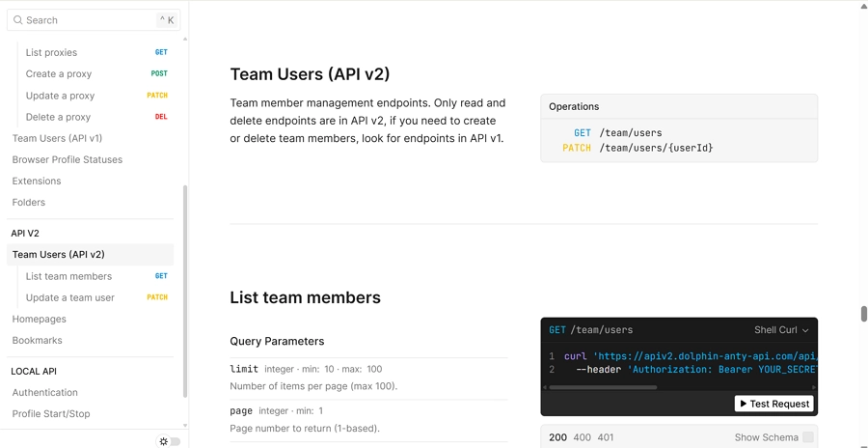Screen dimensions: 868x448
Task: Toggle the dark mode switch
Action: [x=176, y=441]
